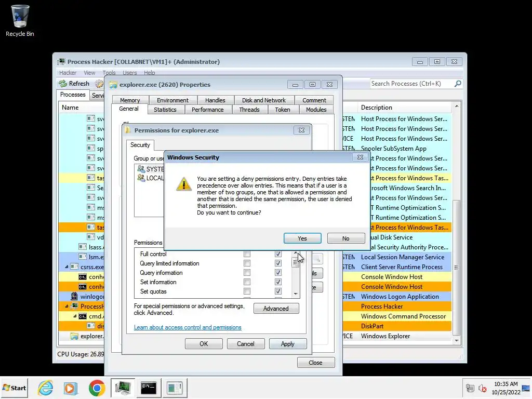This screenshot has height=399, width=532.
Task: Click the Description column header
Action: [404, 107]
